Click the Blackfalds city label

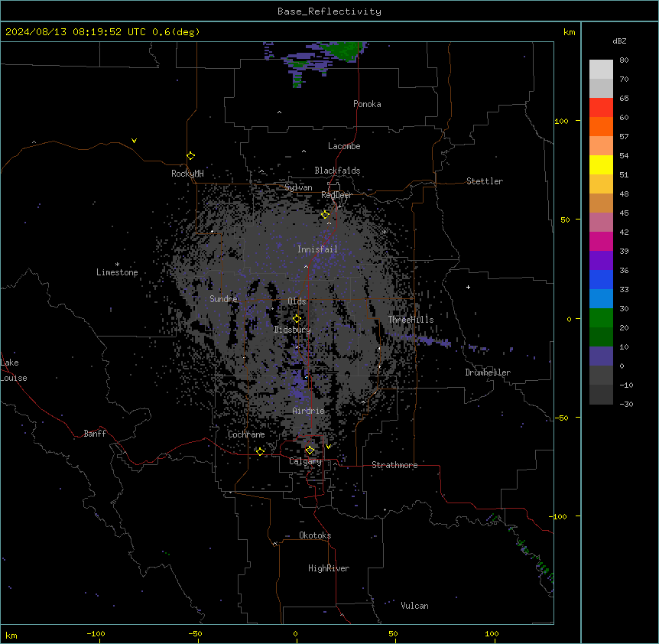(337, 171)
